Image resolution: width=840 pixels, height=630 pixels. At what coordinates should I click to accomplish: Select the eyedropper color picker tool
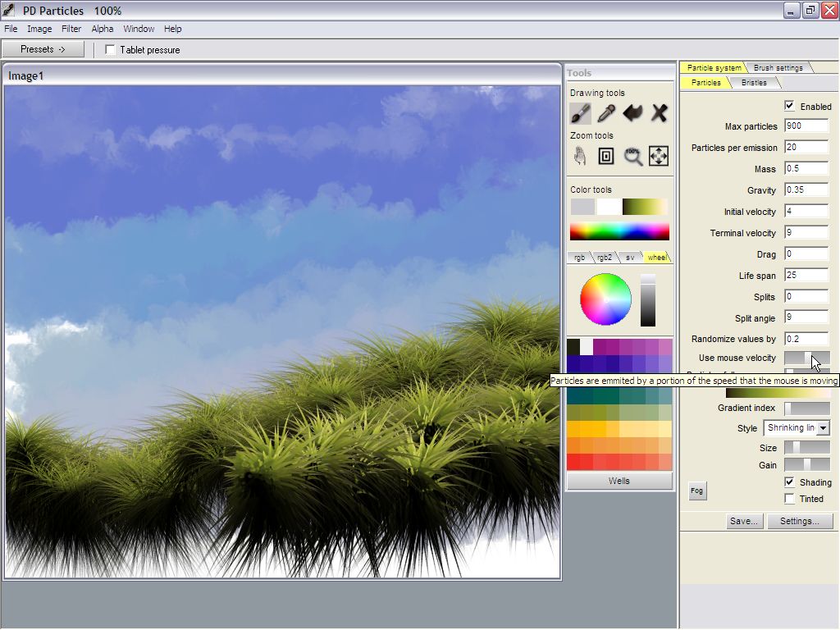pyautogui.click(x=606, y=112)
